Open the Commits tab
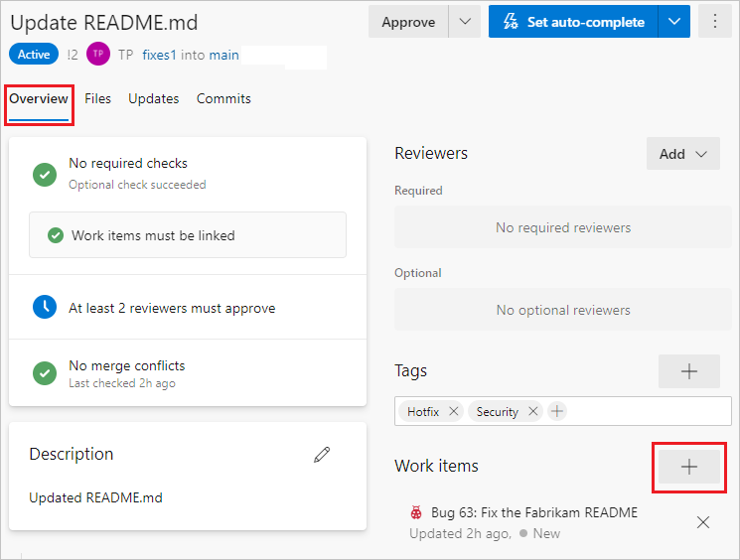The height and width of the screenshot is (560, 740). click(x=223, y=98)
